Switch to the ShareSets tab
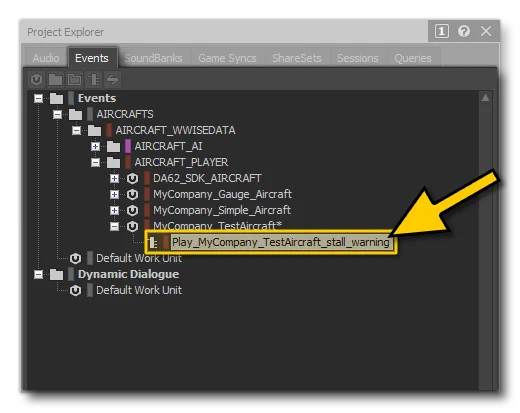The height and width of the screenshot is (413, 520). pos(297,58)
